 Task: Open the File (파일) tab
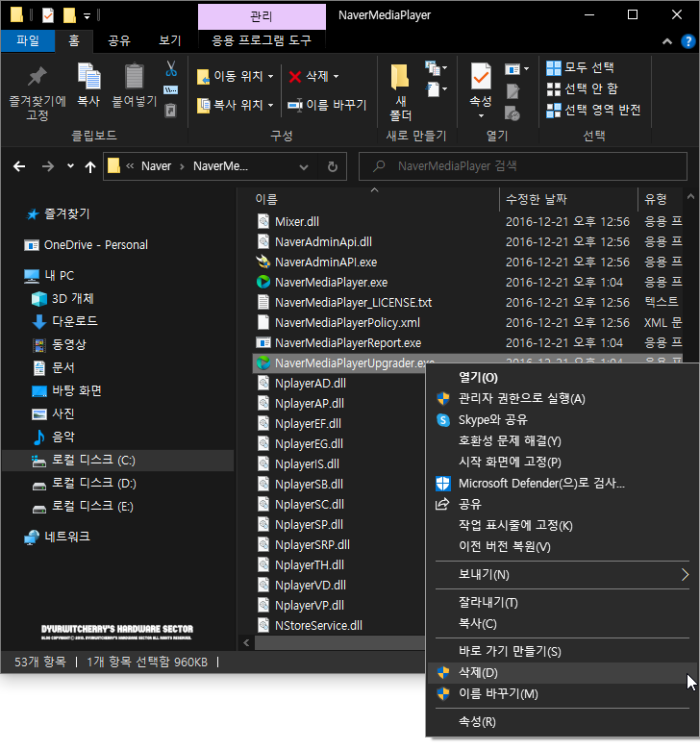tap(28, 40)
